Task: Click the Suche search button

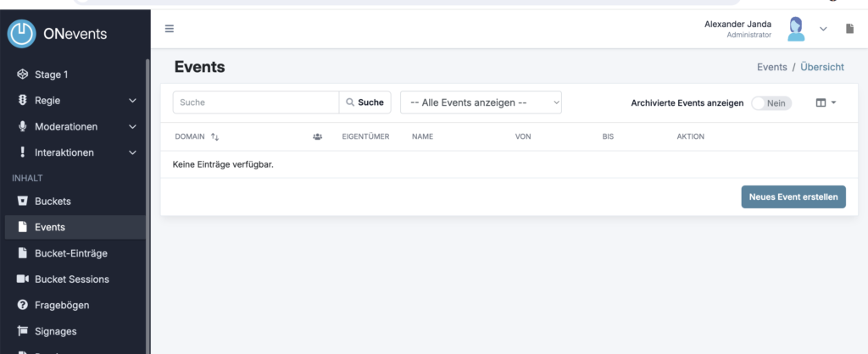Action: point(364,102)
